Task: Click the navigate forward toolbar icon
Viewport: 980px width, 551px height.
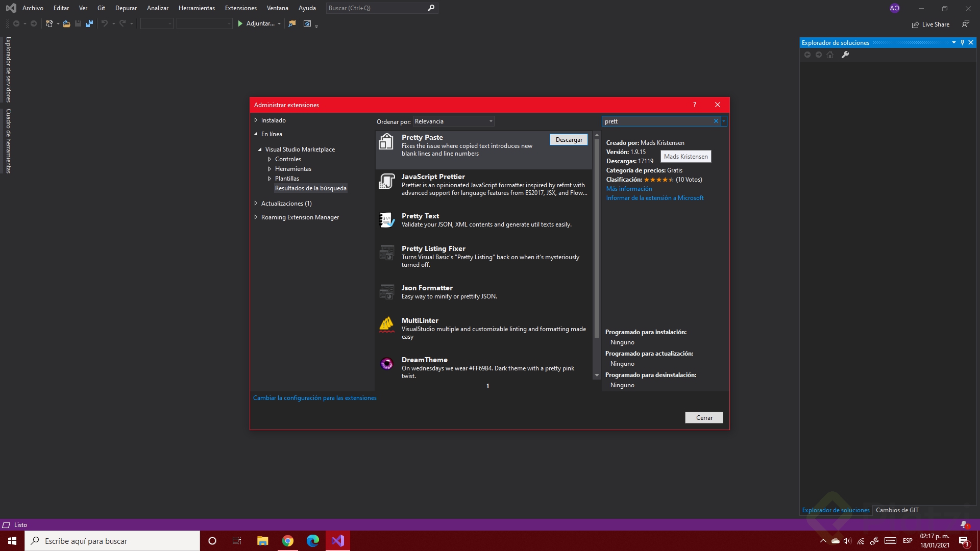Action: (34, 23)
